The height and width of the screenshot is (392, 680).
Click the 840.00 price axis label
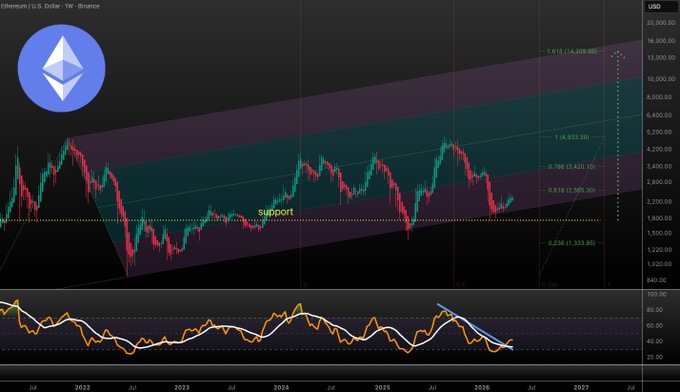(x=656, y=280)
